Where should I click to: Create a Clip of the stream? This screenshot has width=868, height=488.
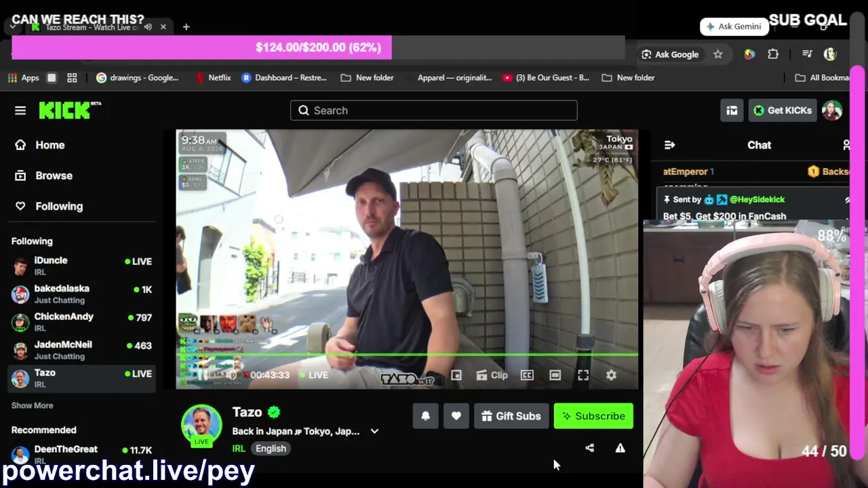coord(492,375)
